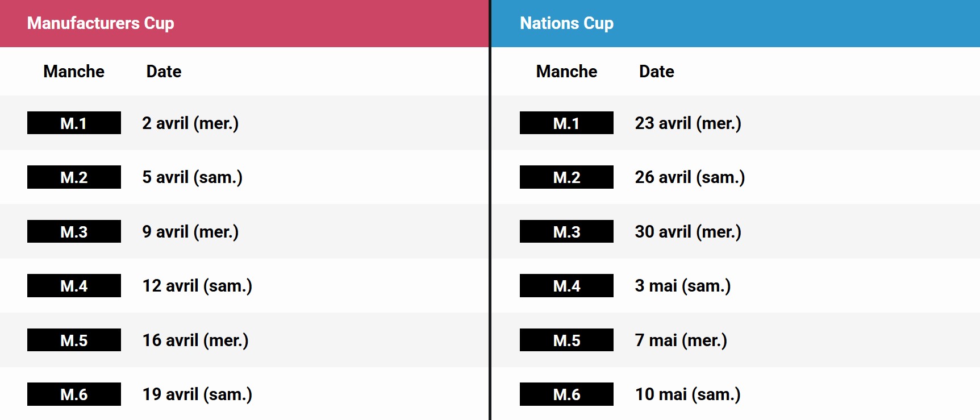
Task: Choose the 3 mai (sam.) row badge
Action: tap(566, 285)
